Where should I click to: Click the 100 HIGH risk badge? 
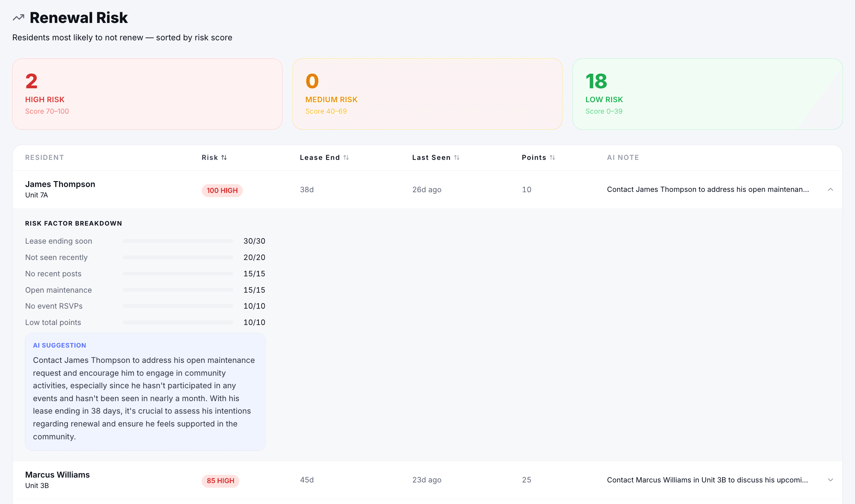[x=222, y=190]
